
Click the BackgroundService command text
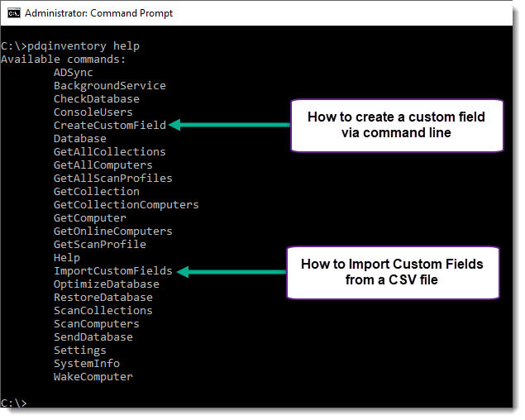point(110,86)
